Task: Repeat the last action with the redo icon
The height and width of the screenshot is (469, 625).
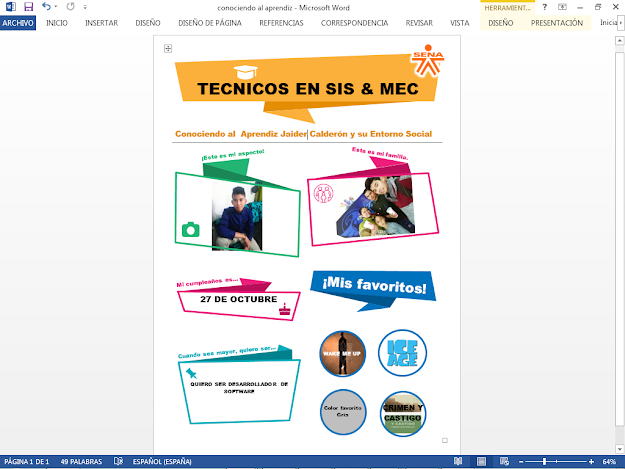Action: point(71,6)
